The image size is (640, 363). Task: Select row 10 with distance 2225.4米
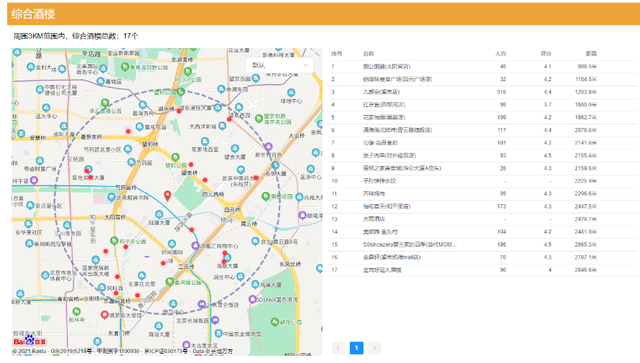pyautogui.click(x=482, y=181)
